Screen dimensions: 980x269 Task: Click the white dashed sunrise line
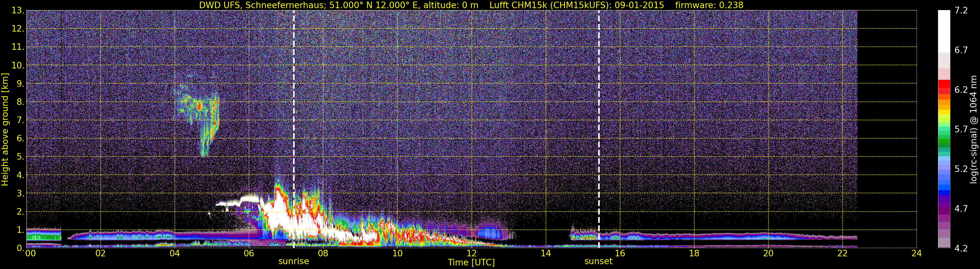pos(294,130)
